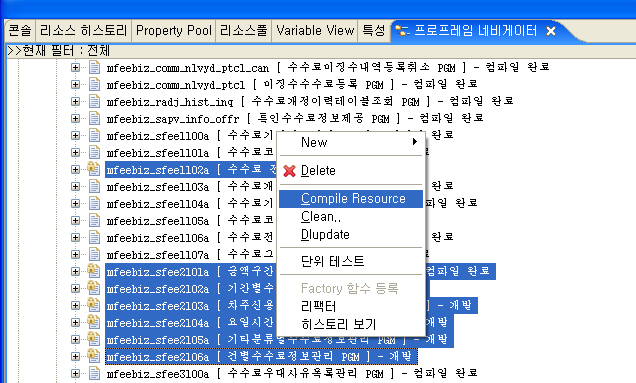
Task: Expand mfeebiz_comm_nlvyd_ptcl node
Action: point(75,84)
